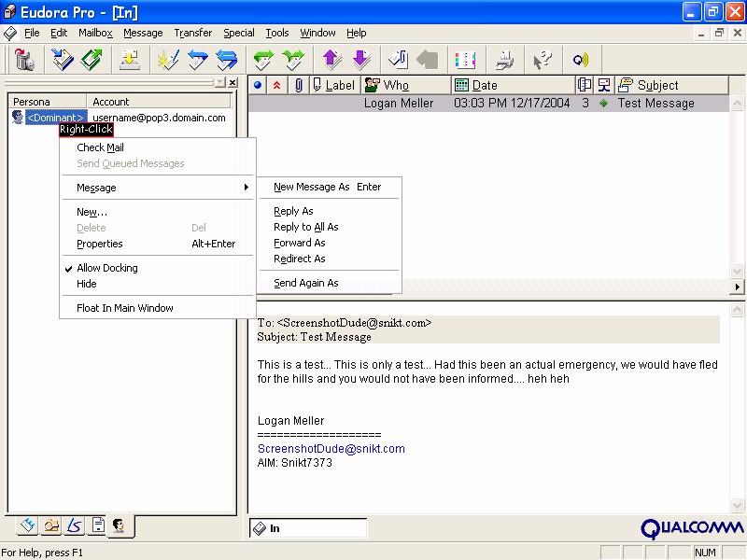Compose a new message with the pencil toolbar icon
The height and width of the screenshot is (560, 747).
click(168, 60)
